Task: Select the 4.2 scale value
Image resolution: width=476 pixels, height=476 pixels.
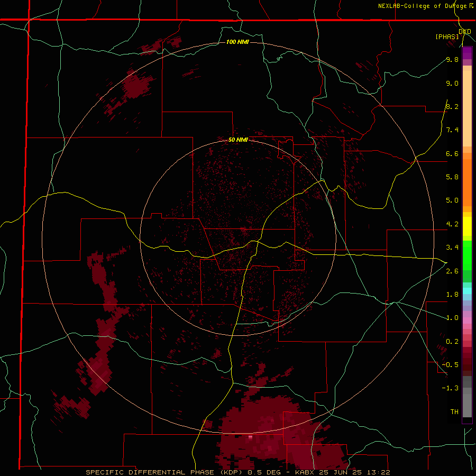Action: [x=452, y=224]
